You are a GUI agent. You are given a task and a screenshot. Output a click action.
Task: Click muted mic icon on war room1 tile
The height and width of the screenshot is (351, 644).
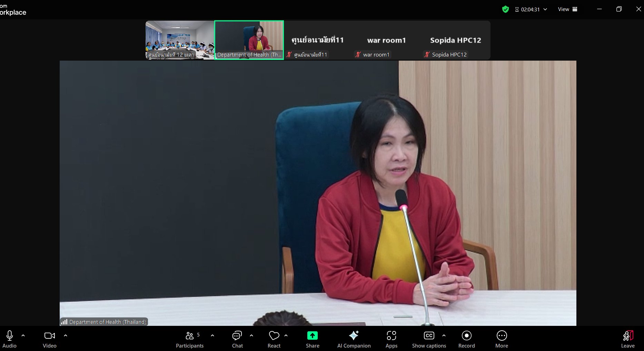click(x=358, y=54)
